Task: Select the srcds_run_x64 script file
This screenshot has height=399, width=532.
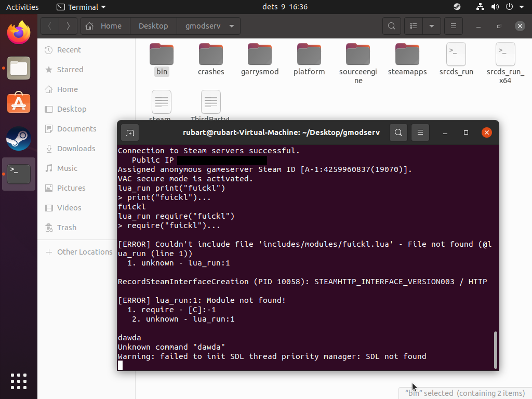Action: (505, 63)
